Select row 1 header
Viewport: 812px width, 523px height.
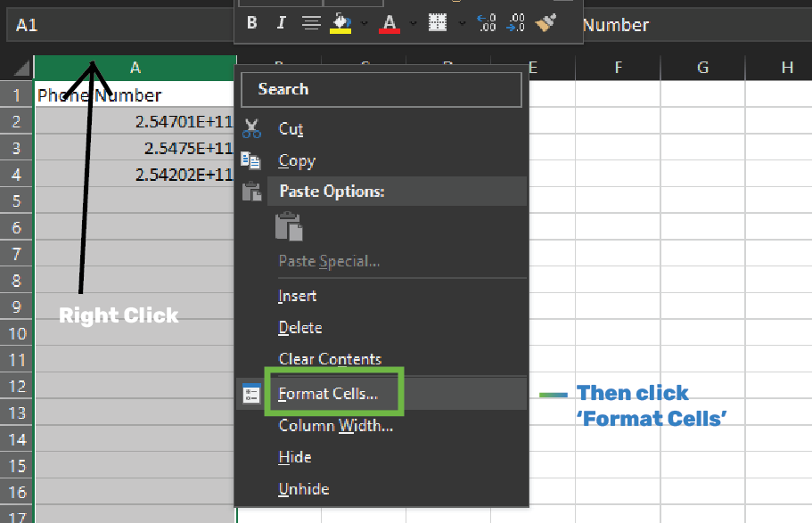pos(16,95)
